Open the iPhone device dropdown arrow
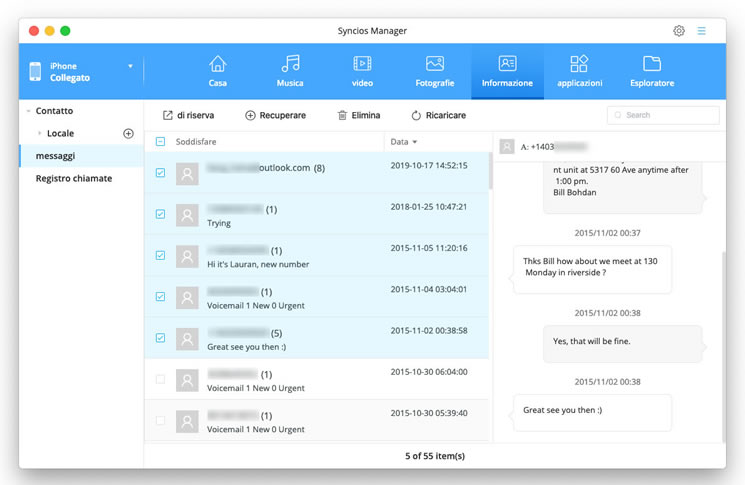Viewport: 745px width, 485px height. (x=130, y=66)
